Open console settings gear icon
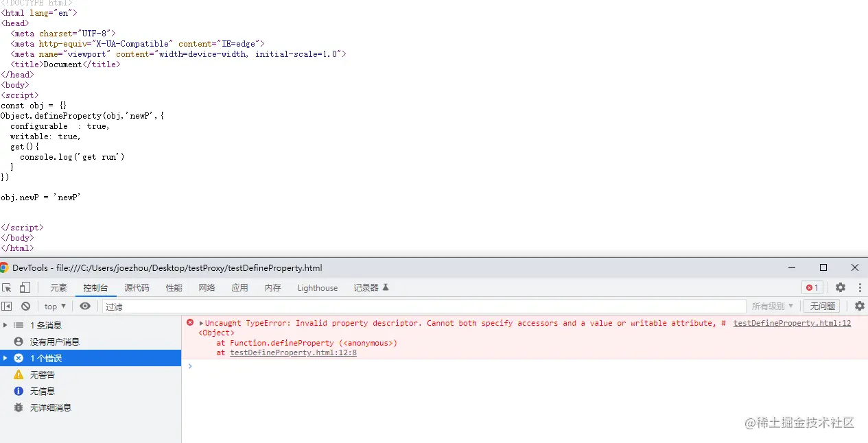The image size is (868, 443). pos(859,306)
